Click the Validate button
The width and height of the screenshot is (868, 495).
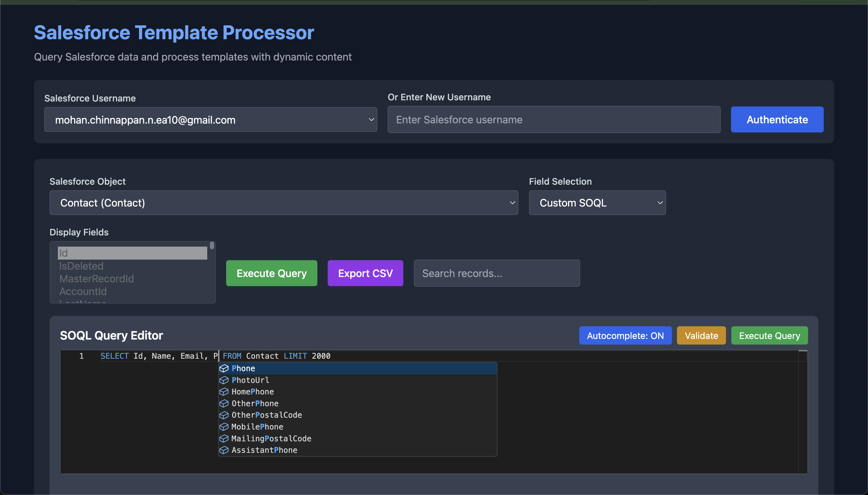tap(701, 335)
